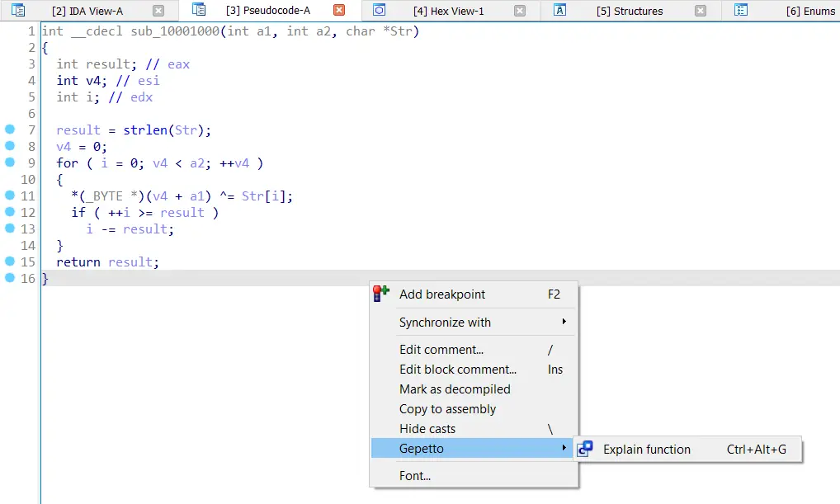The height and width of the screenshot is (504, 840).
Task: Click the strlen call on line 7
Action: [x=145, y=130]
